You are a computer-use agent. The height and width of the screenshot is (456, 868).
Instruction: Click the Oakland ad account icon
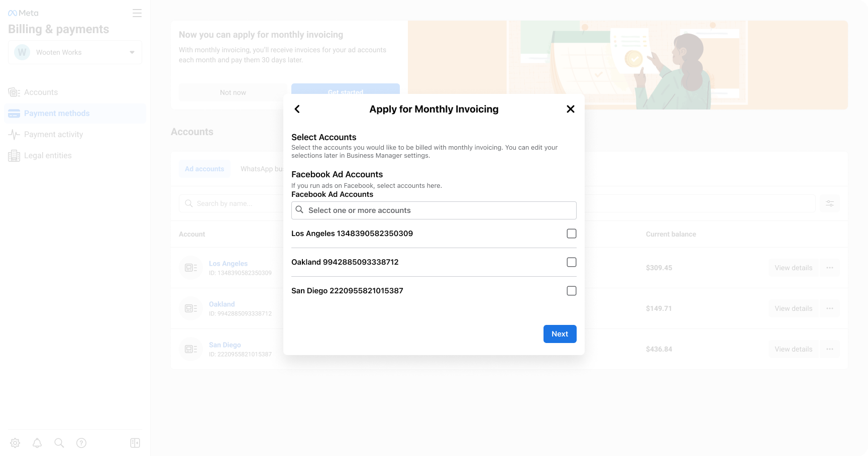pyautogui.click(x=191, y=308)
